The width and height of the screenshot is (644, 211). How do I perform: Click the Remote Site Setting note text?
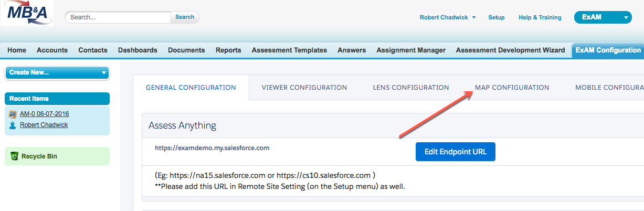[280, 186]
